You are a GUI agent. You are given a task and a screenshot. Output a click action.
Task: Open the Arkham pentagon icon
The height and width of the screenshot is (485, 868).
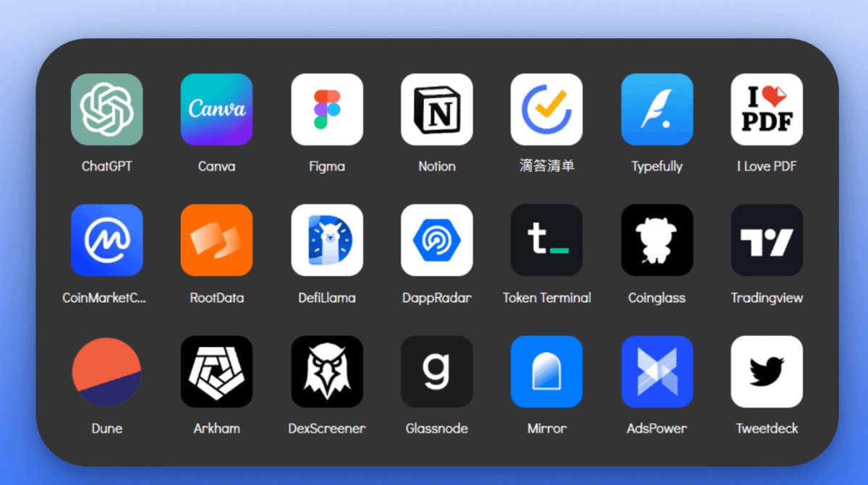pyautogui.click(x=217, y=372)
